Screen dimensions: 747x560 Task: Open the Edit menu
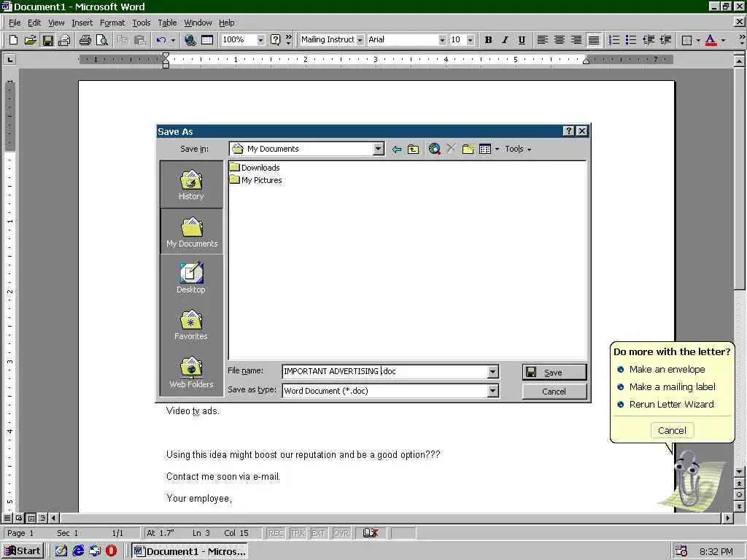point(34,23)
